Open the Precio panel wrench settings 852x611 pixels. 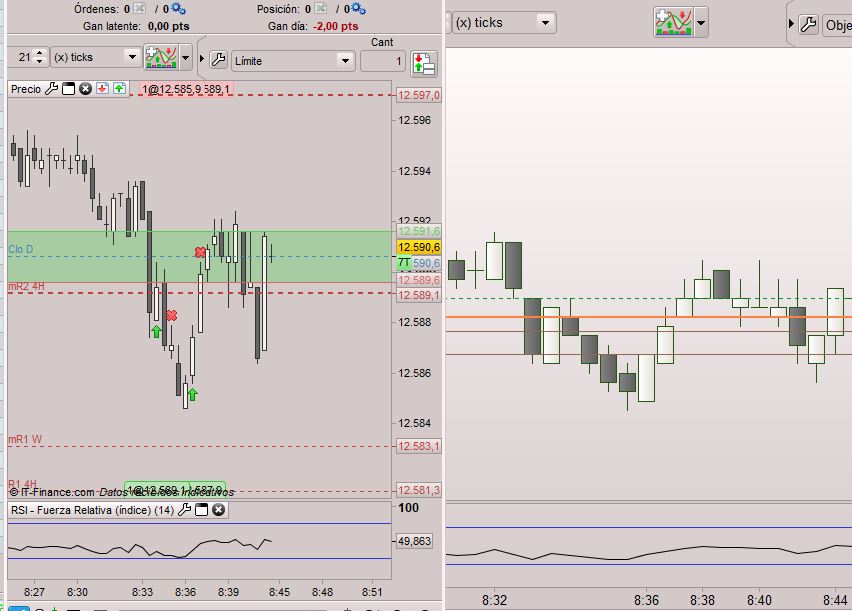tap(52, 89)
